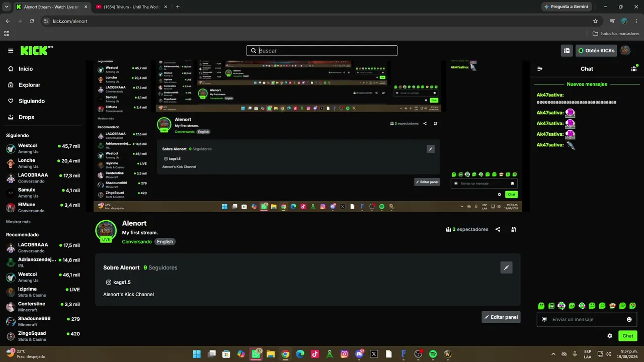Send message with the Chat button
Viewport: 644px width, 362px height.
[628, 336]
